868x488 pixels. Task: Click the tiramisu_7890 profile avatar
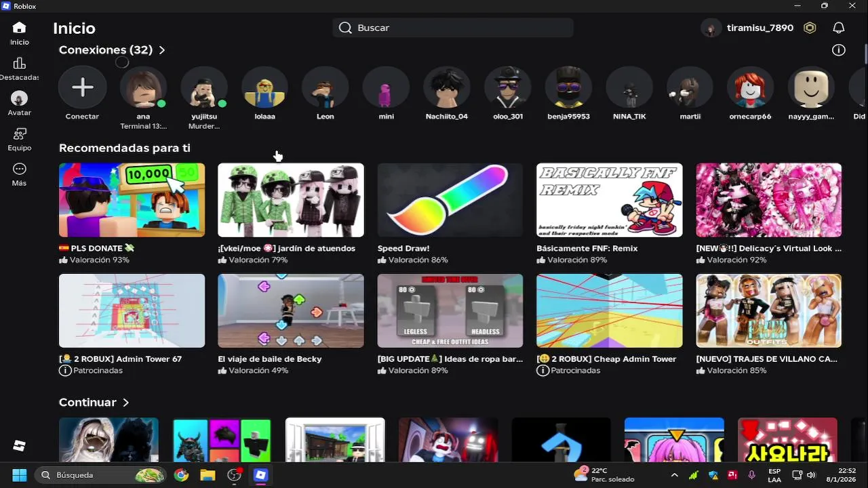(711, 28)
